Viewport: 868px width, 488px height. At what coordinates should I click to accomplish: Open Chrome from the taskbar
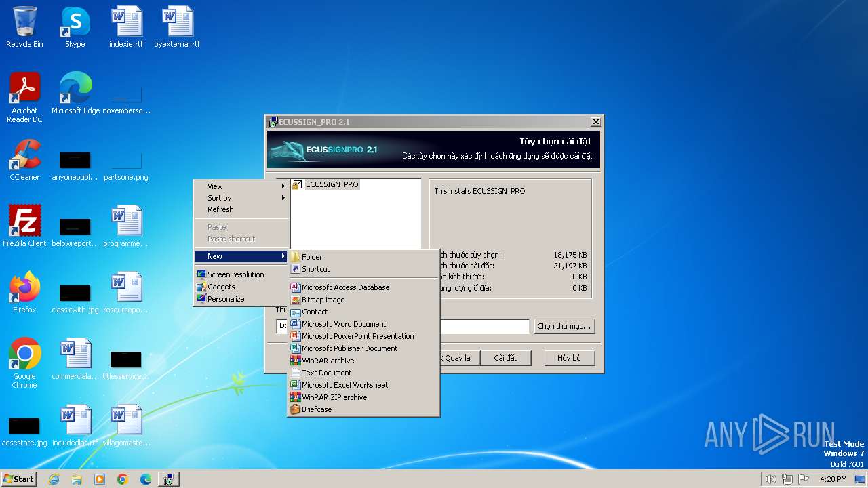(123, 479)
